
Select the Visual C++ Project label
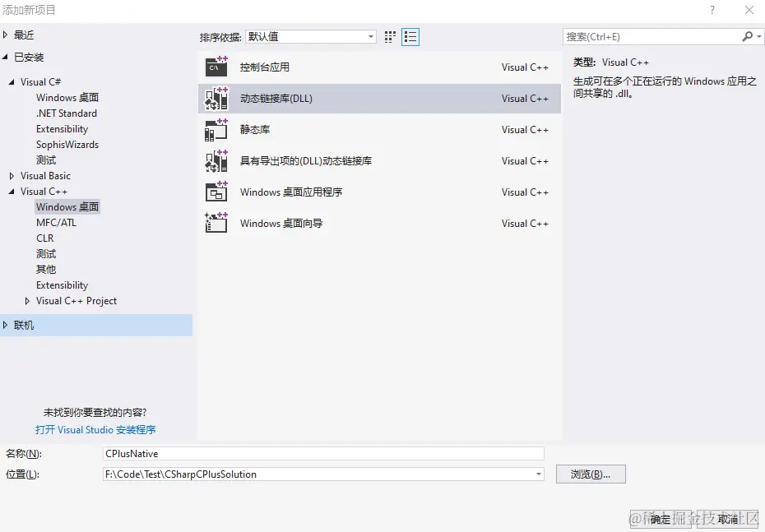coord(76,301)
